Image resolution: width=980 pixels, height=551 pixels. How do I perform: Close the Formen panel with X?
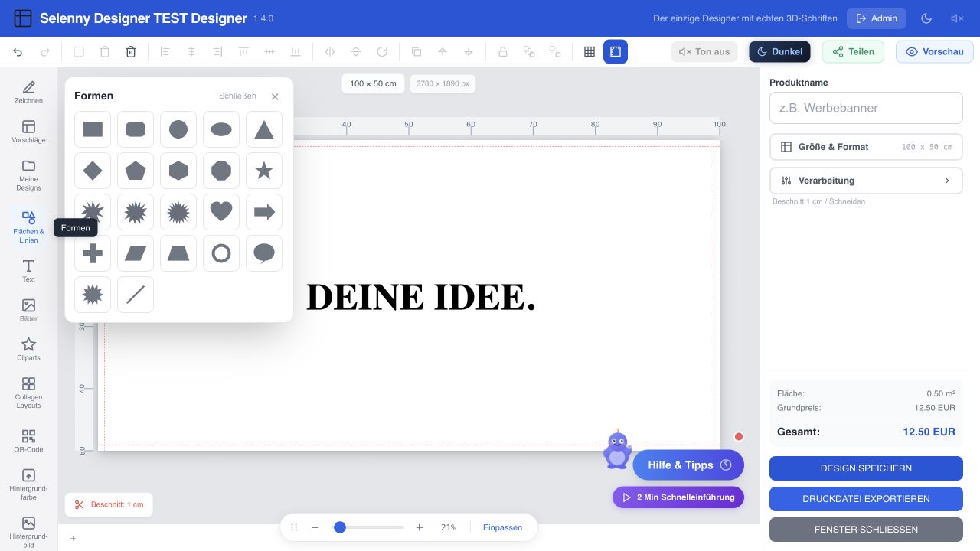(275, 96)
